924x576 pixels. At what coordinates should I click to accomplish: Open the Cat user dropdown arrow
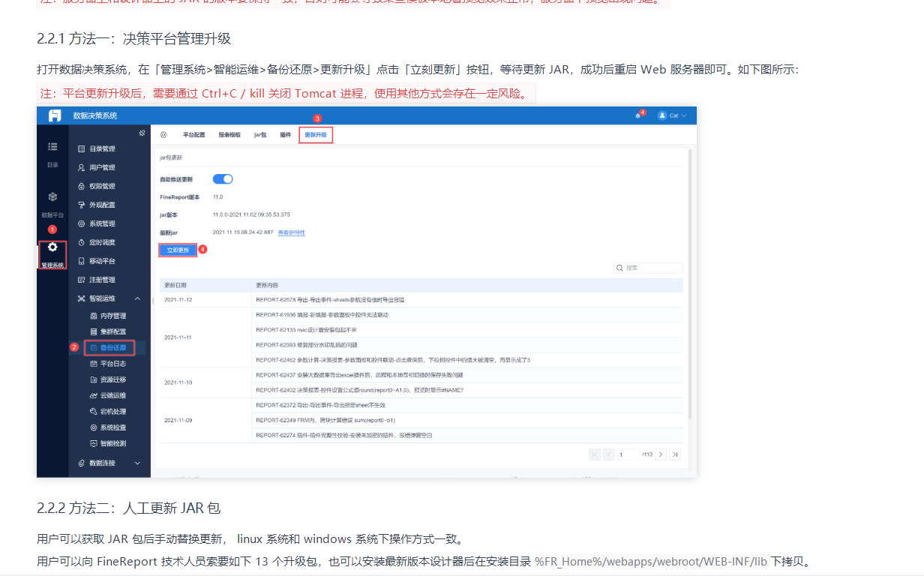point(684,115)
